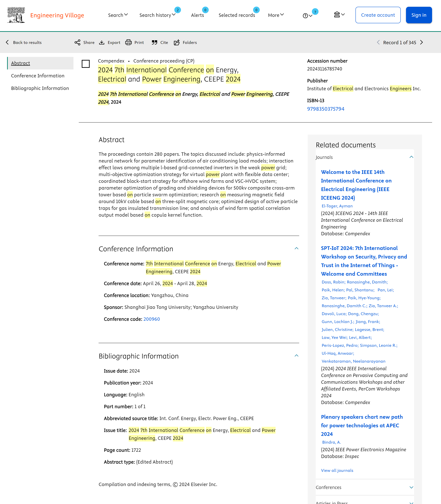
Task: Click the Engineering Village tree logo
Action: point(16,15)
